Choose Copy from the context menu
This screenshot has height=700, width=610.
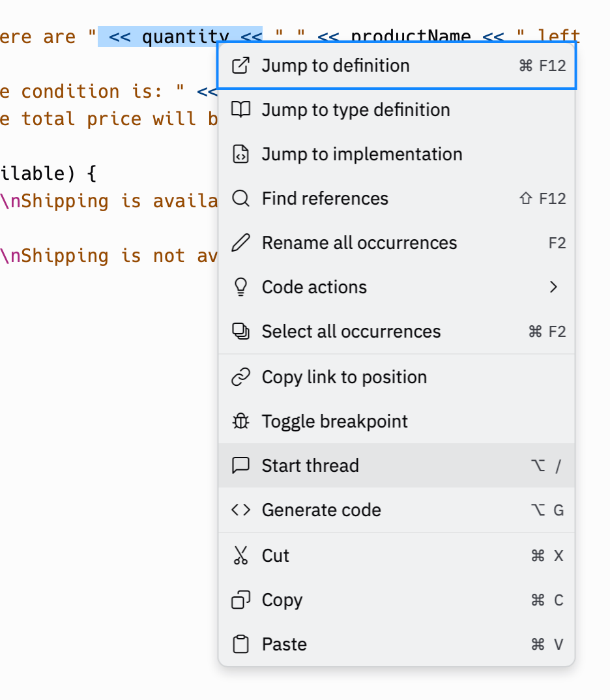coord(397,600)
